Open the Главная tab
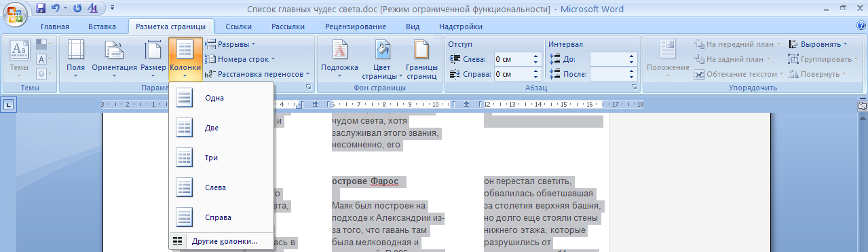This screenshot has height=252, width=868. click(55, 26)
